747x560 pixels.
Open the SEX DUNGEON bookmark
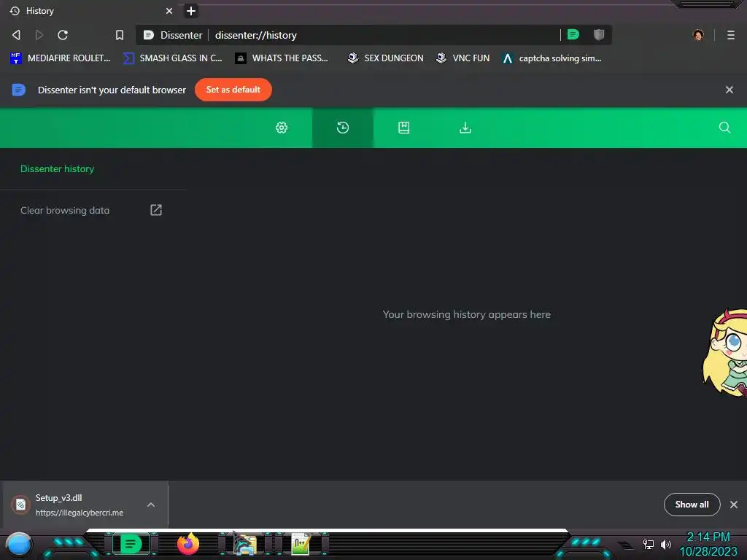pos(386,58)
